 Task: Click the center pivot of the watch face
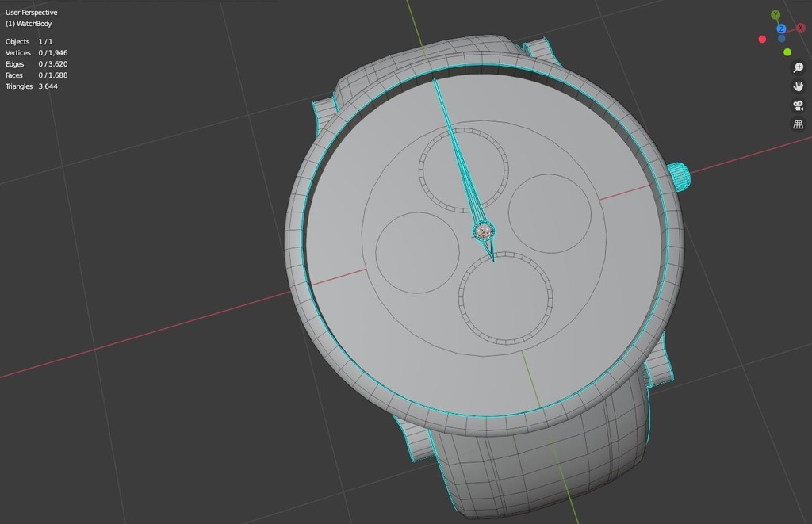coord(484,231)
